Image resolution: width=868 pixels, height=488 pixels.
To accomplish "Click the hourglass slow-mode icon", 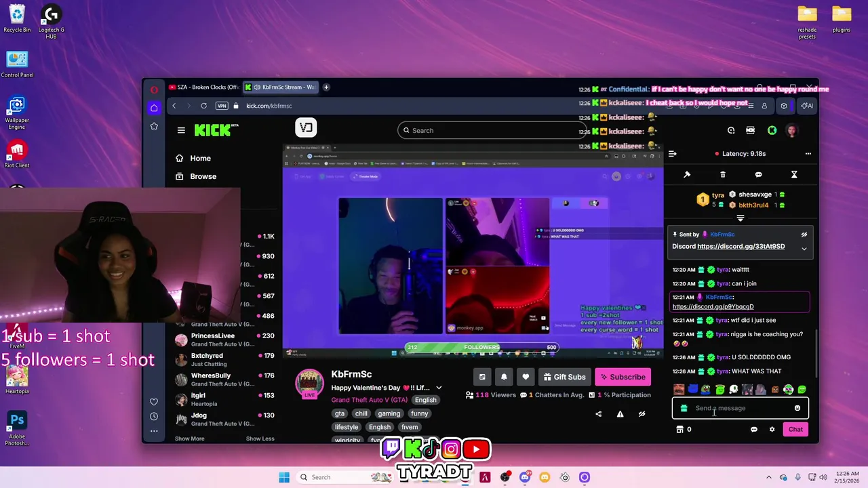I will click(x=794, y=175).
